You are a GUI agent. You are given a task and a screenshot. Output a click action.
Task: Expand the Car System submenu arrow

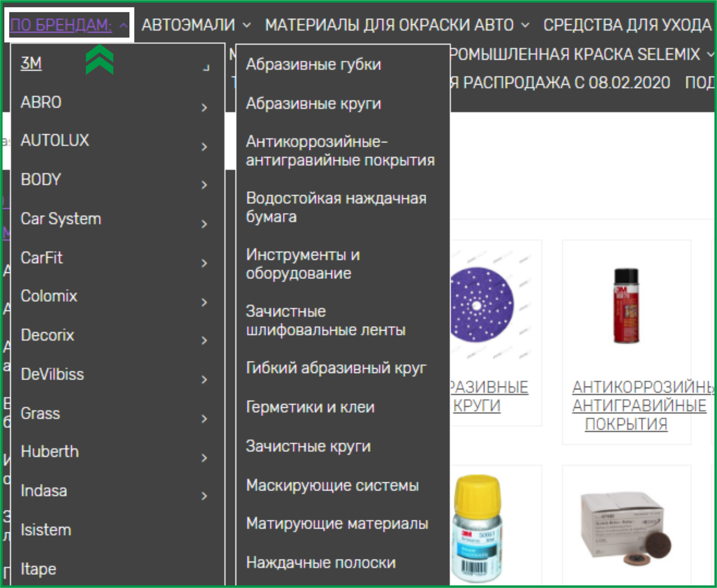(x=204, y=224)
